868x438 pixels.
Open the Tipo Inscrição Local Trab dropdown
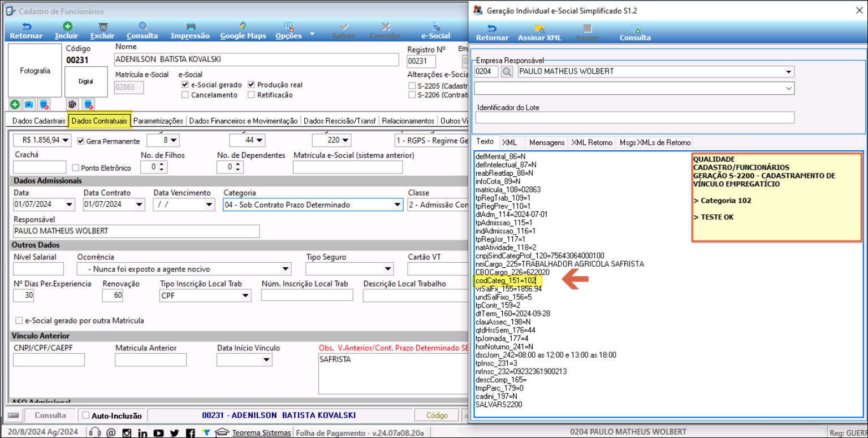[245, 295]
